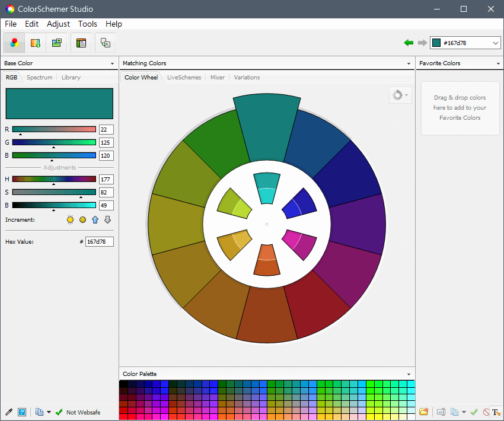Switch to the LiveSchemes tab
504x421 pixels.
[184, 78]
